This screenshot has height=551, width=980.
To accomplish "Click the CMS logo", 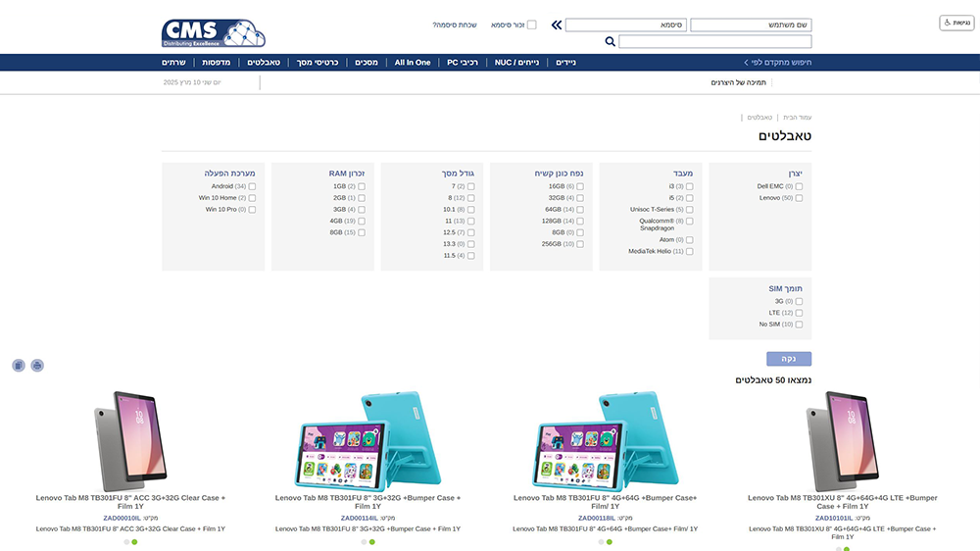I will (x=213, y=32).
